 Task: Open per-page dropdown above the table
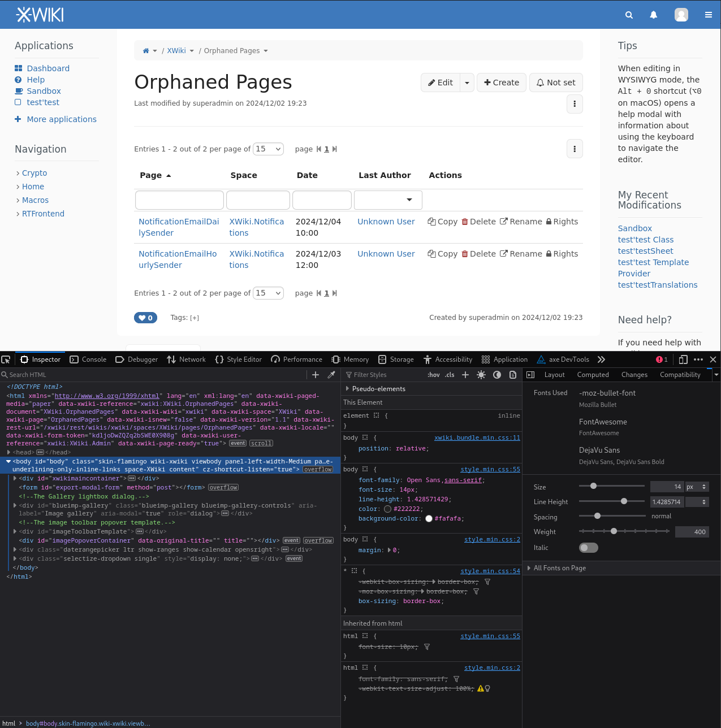coord(268,149)
